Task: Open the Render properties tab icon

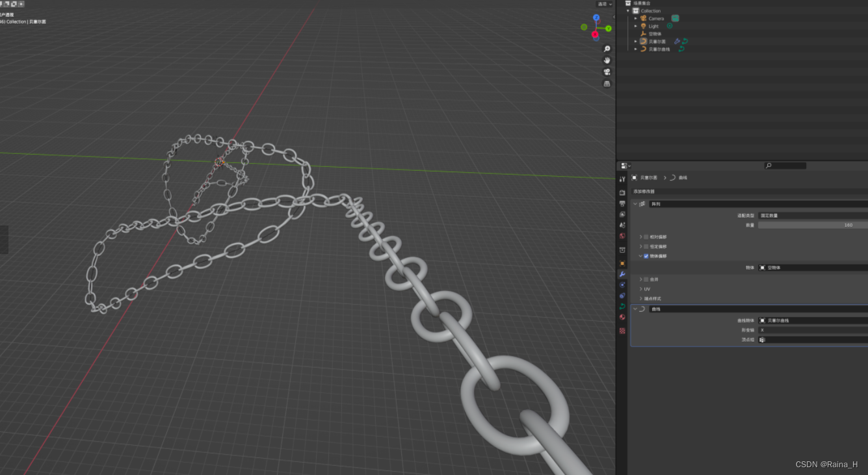Action: click(622, 193)
